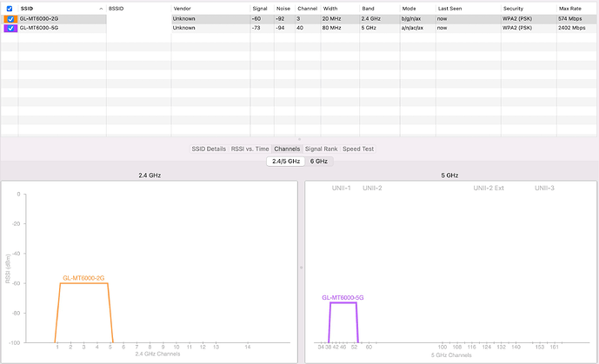Click the 20 MHz width cell

[x=331, y=19]
